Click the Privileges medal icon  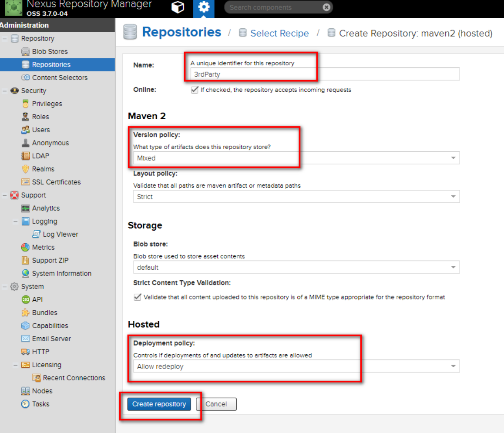[25, 104]
